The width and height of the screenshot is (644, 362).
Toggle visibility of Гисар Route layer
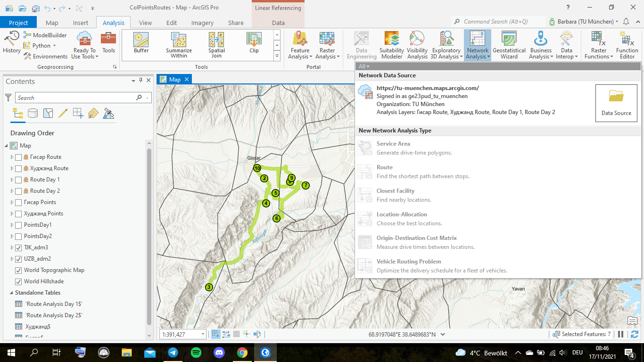click(x=18, y=157)
